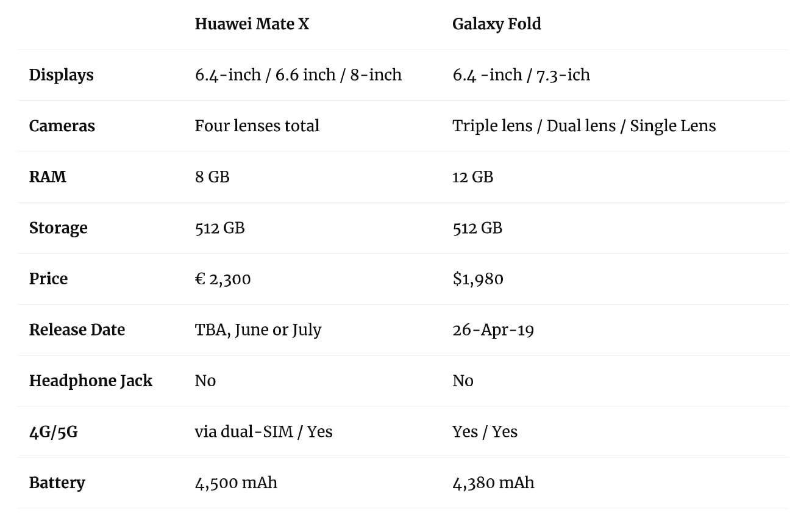Viewport: 812px width, 521px height.
Task: Select the 'Four lenses total' cell
Action: (x=257, y=126)
